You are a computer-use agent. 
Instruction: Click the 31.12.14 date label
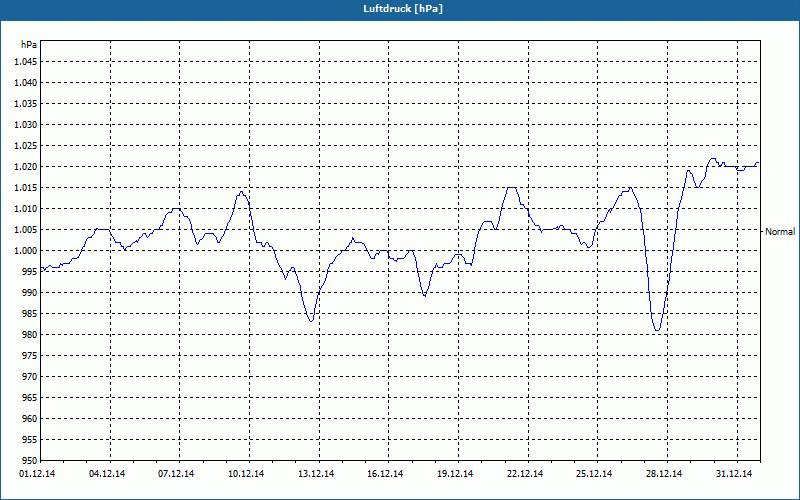coord(734,474)
